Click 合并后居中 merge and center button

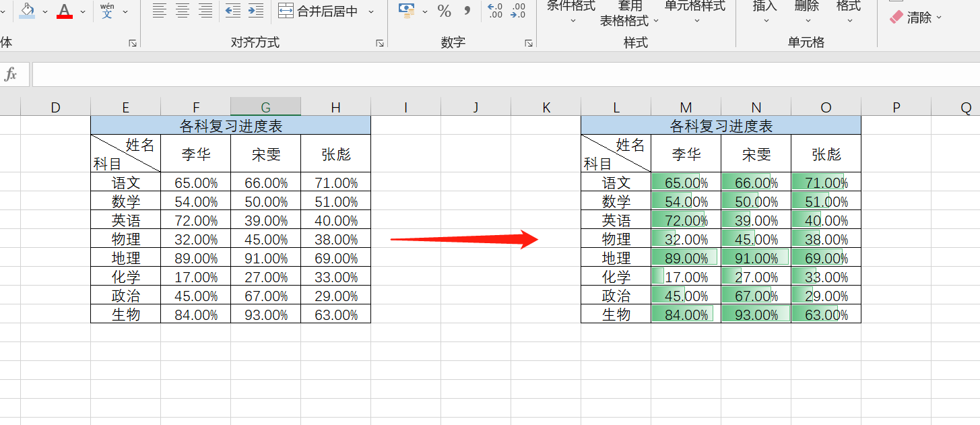pyautogui.click(x=318, y=11)
